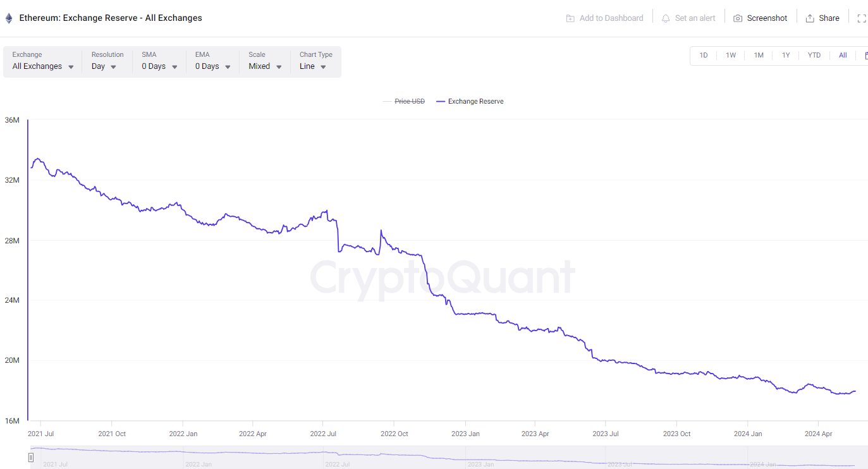Click the Screenshot camera icon
The width and height of the screenshot is (868, 469).
tap(738, 18)
